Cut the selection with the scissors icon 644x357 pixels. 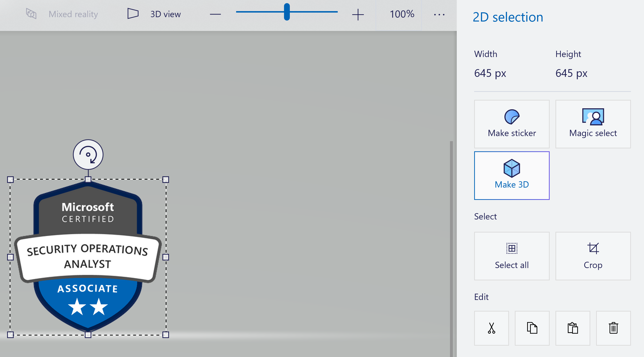491,328
